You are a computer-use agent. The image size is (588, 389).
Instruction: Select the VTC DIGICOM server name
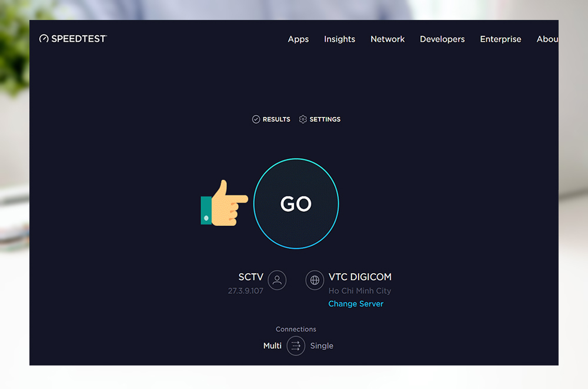coord(360,277)
